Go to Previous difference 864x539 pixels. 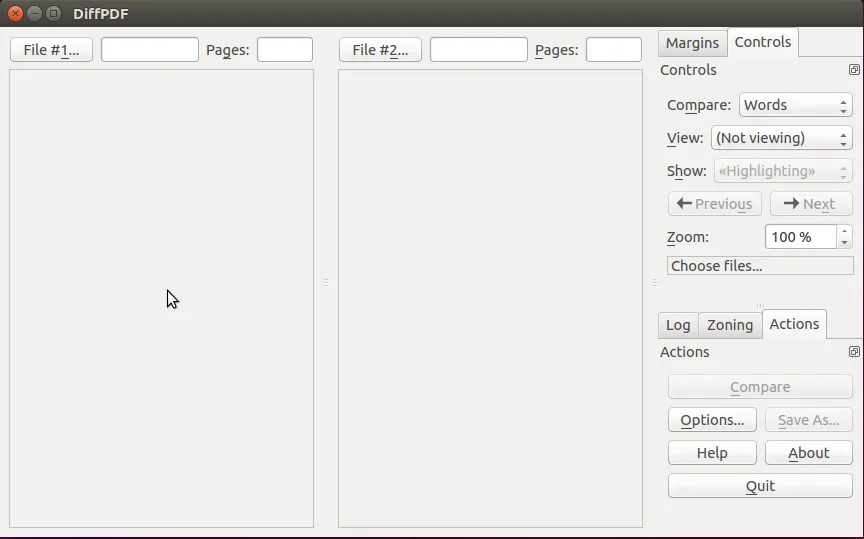coord(715,204)
